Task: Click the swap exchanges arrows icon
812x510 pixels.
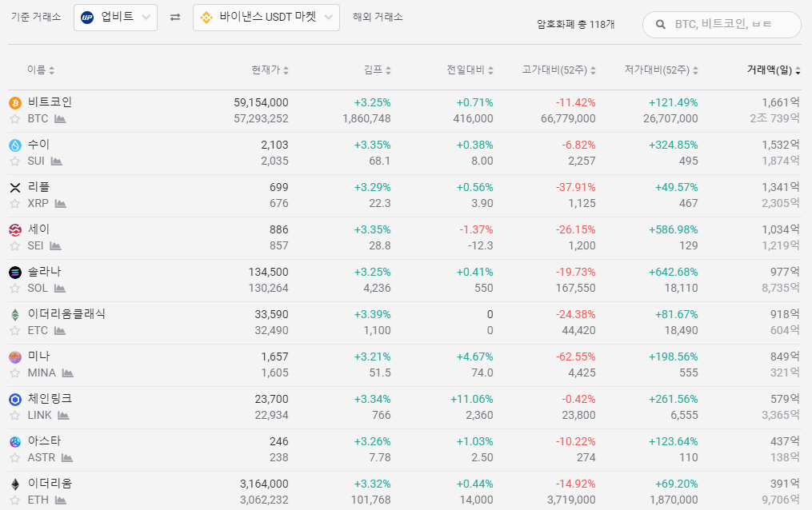Action: click(x=175, y=18)
